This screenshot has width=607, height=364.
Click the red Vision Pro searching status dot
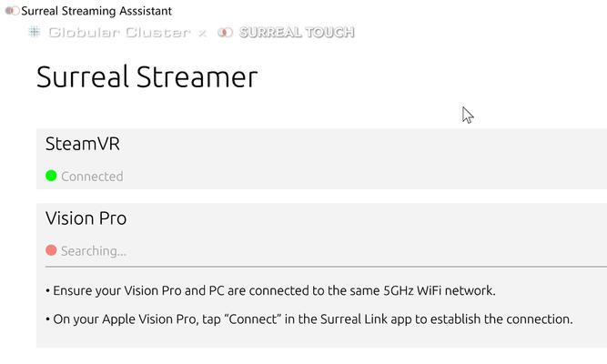[x=51, y=250]
